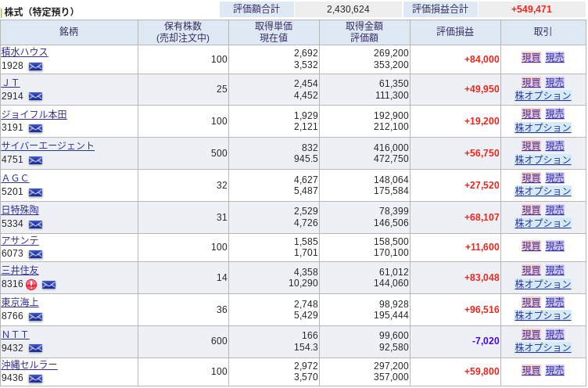The height and width of the screenshot is (388, 588).
Task: Open the NTT stock name link
Action: [x=16, y=334]
